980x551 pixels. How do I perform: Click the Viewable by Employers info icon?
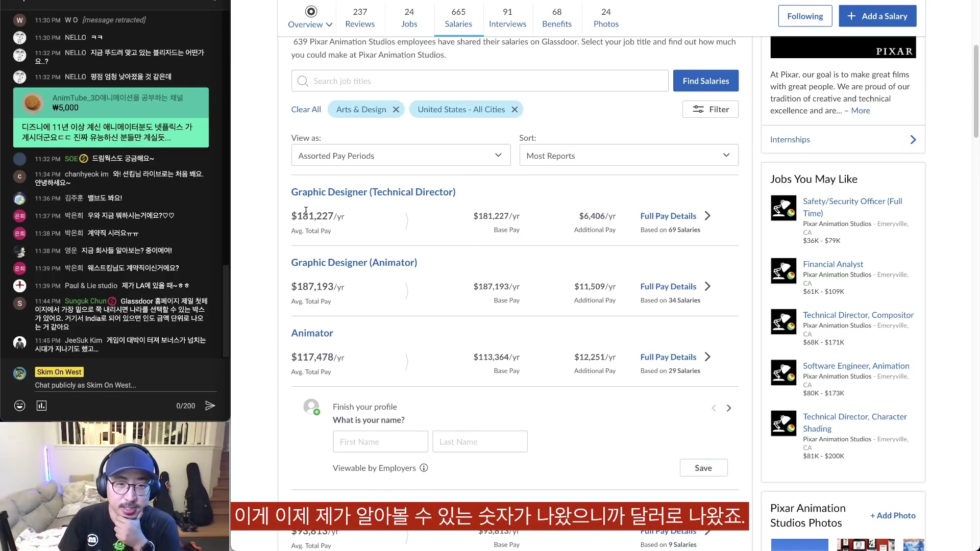(424, 468)
